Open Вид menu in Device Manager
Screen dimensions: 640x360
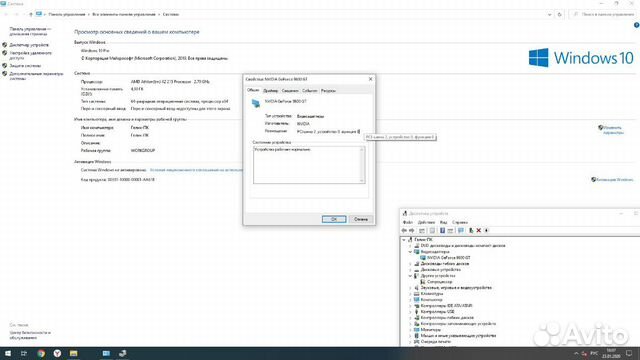coord(443,222)
